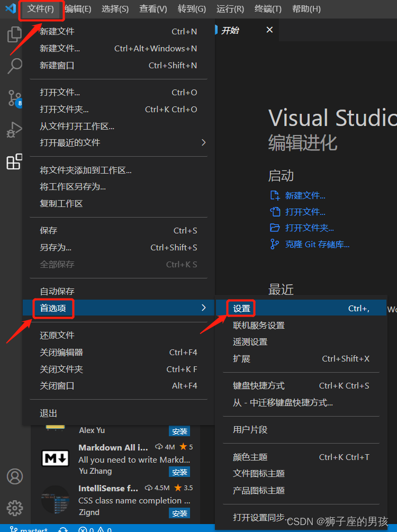Open the 终端(T) menu

(268, 9)
